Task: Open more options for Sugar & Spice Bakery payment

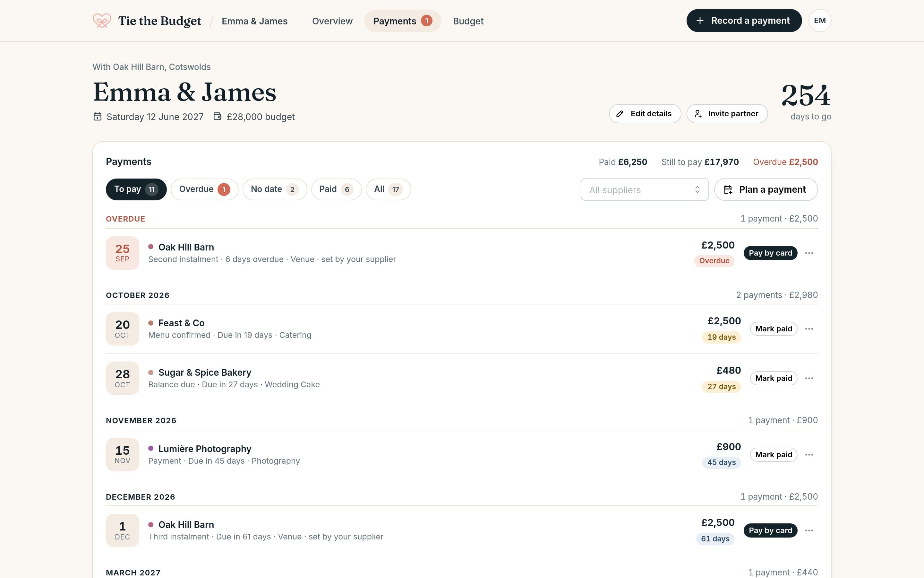Action: point(809,379)
